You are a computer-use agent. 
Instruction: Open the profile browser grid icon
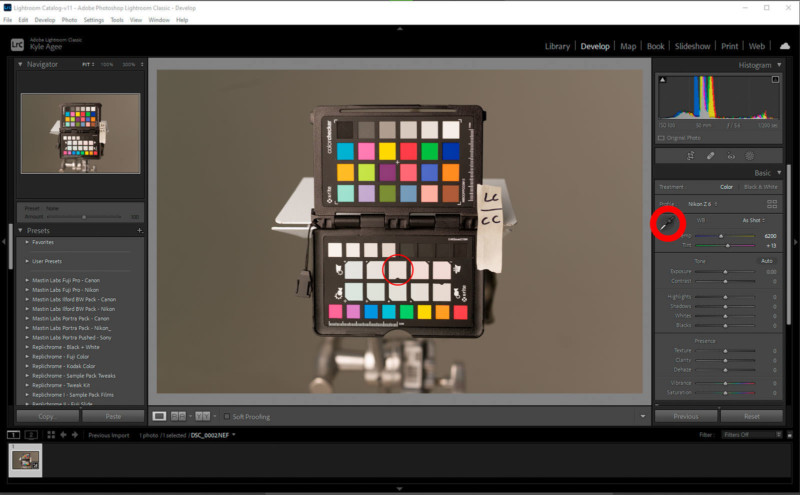(772, 203)
